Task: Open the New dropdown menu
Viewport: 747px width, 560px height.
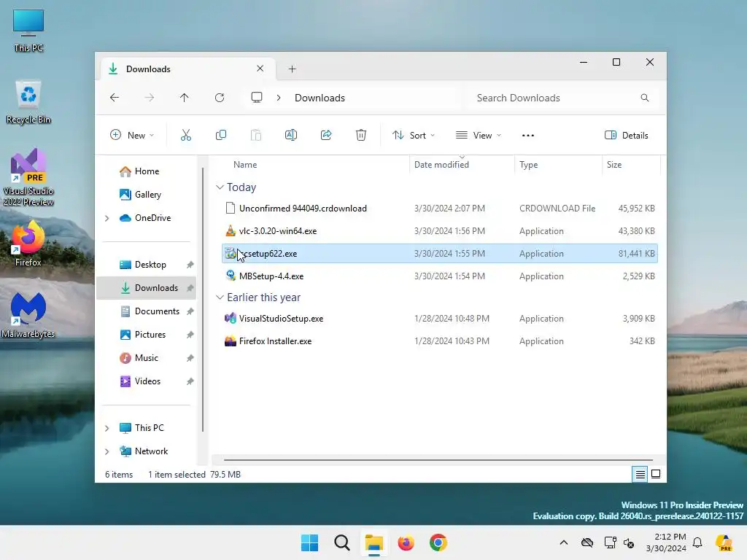Action: 132,135
